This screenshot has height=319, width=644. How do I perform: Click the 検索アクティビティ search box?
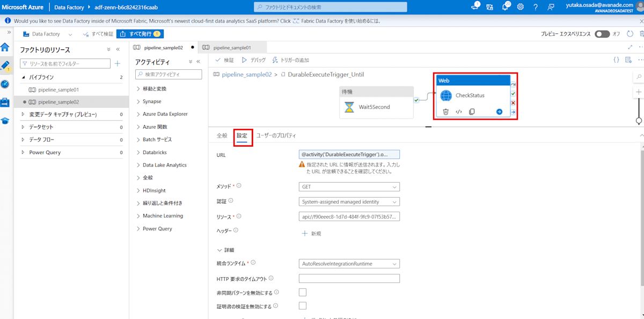[169, 74]
